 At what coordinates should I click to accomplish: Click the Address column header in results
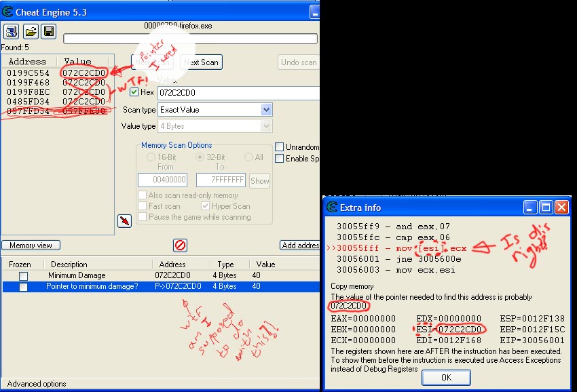(x=28, y=62)
